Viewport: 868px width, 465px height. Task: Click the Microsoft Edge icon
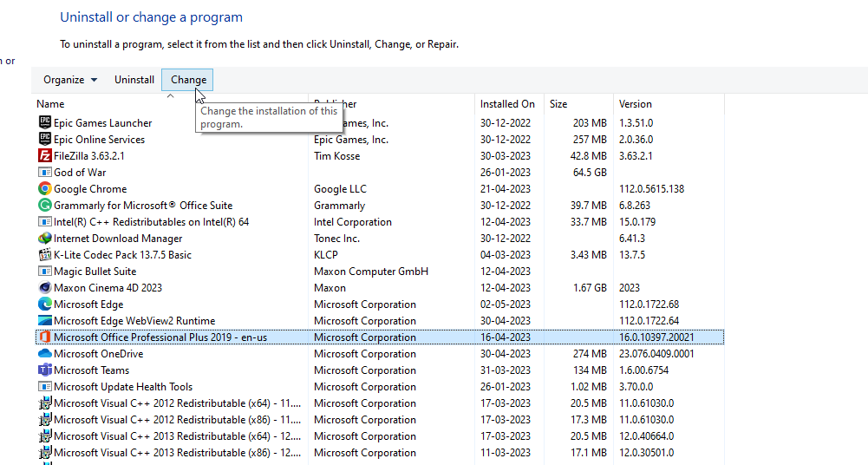(x=45, y=304)
